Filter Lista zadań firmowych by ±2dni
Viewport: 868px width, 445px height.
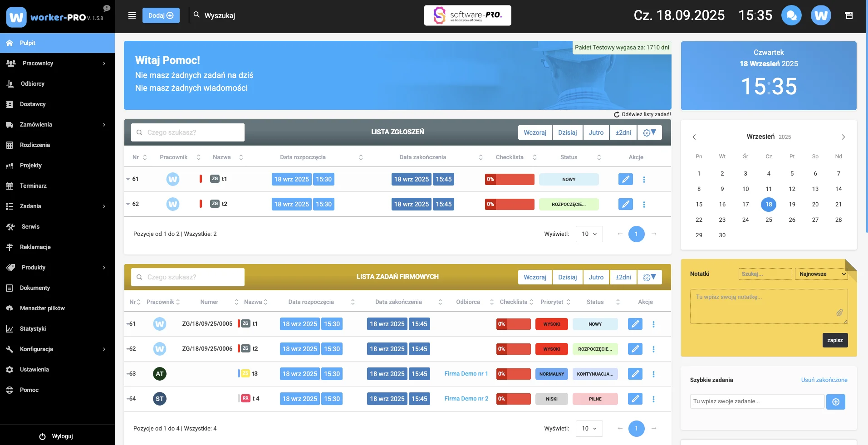point(623,277)
